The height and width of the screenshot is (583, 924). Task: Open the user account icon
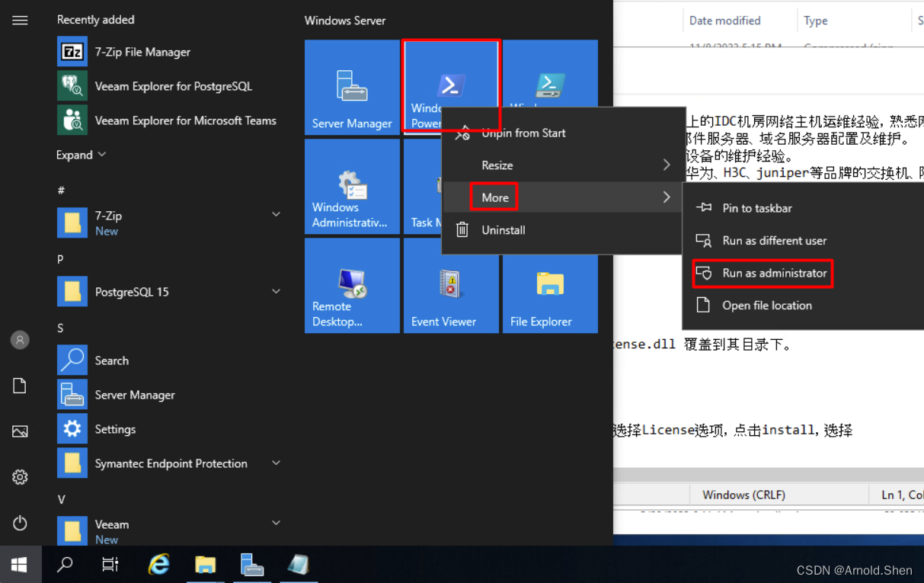(20, 340)
